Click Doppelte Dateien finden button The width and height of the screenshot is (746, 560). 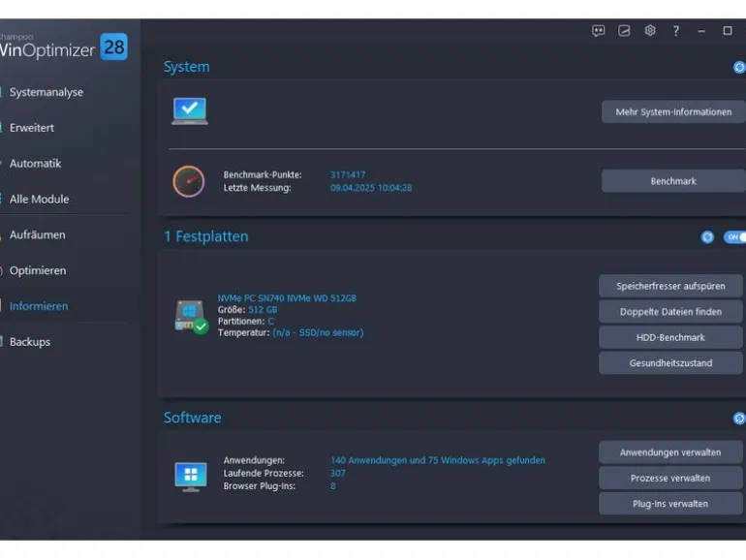(670, 312)
